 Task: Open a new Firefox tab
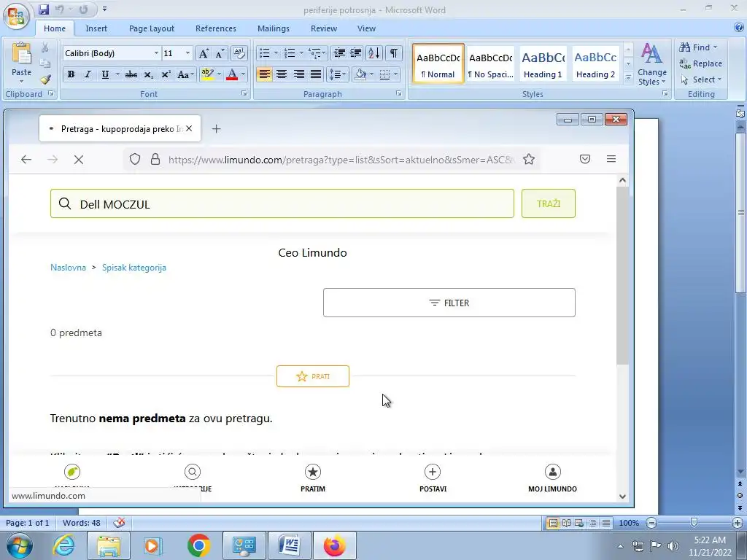[216, 128]
